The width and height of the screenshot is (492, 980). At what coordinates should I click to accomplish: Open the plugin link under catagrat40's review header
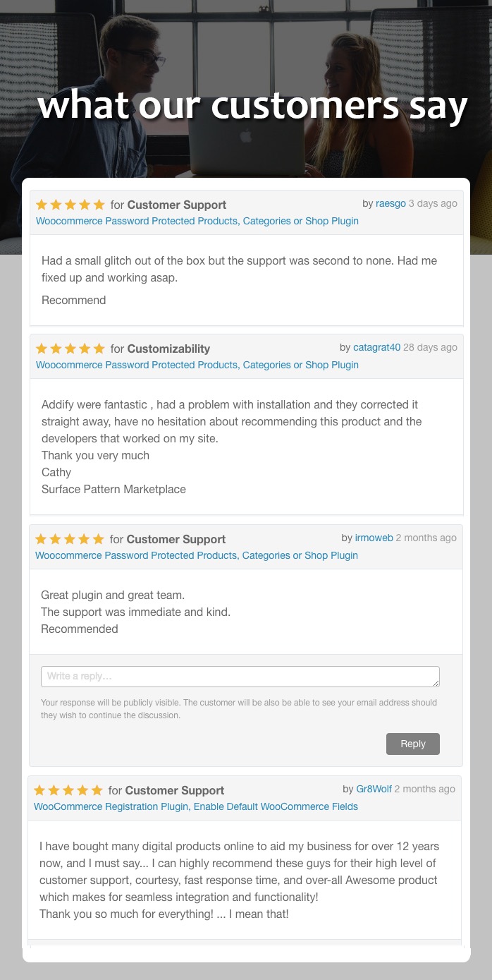[x=197, y=365]
